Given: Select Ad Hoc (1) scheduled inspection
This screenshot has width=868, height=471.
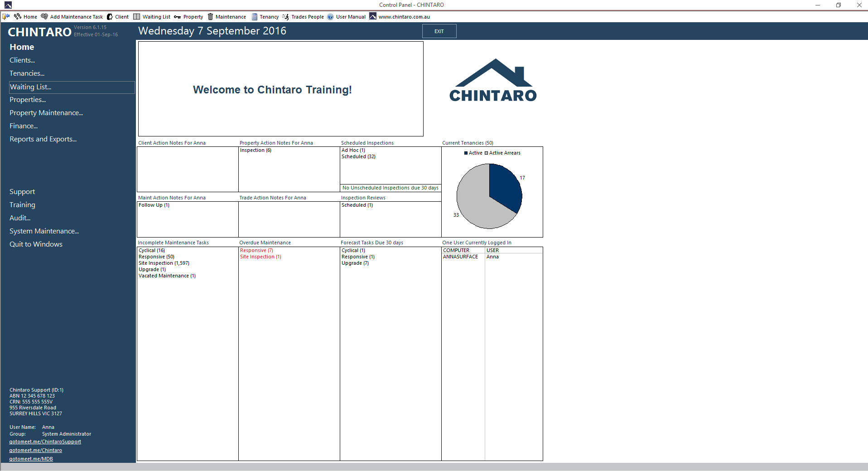Looking at the screenshot, I should (353, 151).
